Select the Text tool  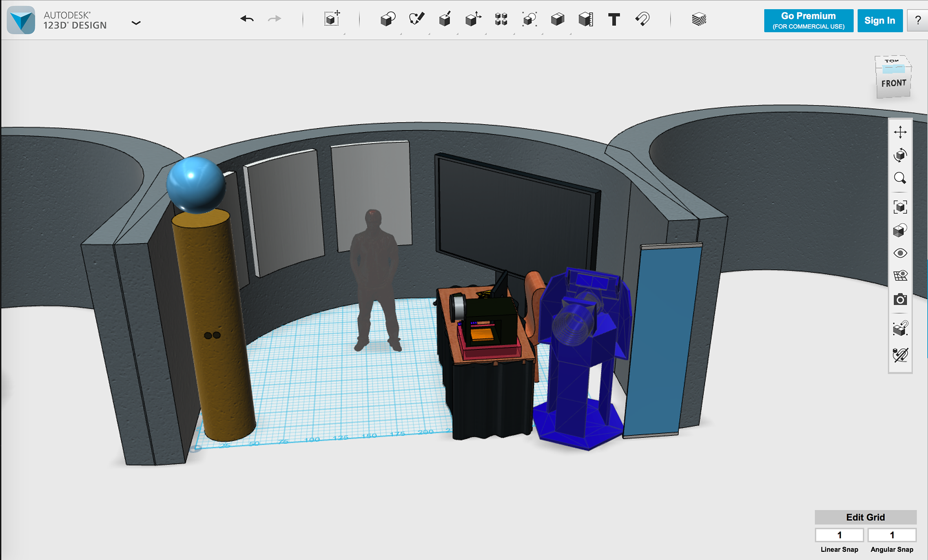(x=614, y=19)
